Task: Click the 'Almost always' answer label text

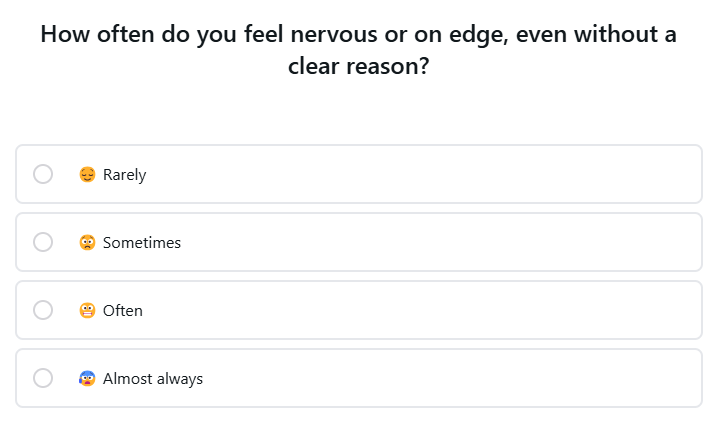Action: tap(153, 379)
